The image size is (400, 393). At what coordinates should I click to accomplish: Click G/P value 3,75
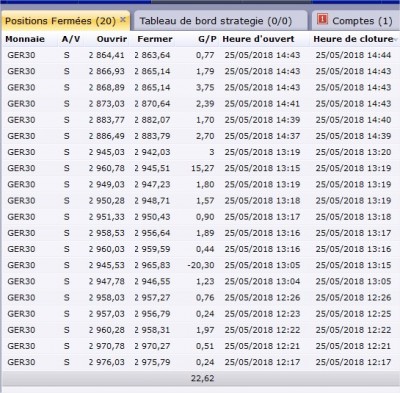(205, 87)
